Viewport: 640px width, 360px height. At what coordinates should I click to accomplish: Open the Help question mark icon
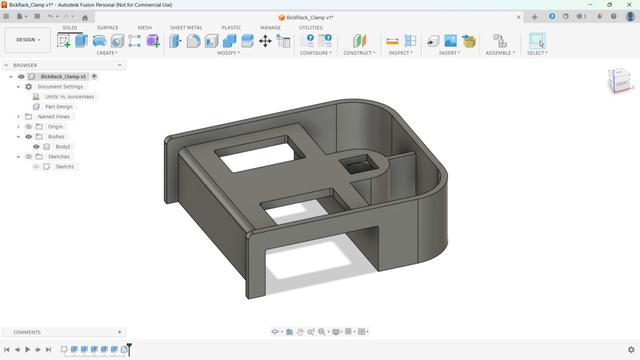(x=613, y=17)
